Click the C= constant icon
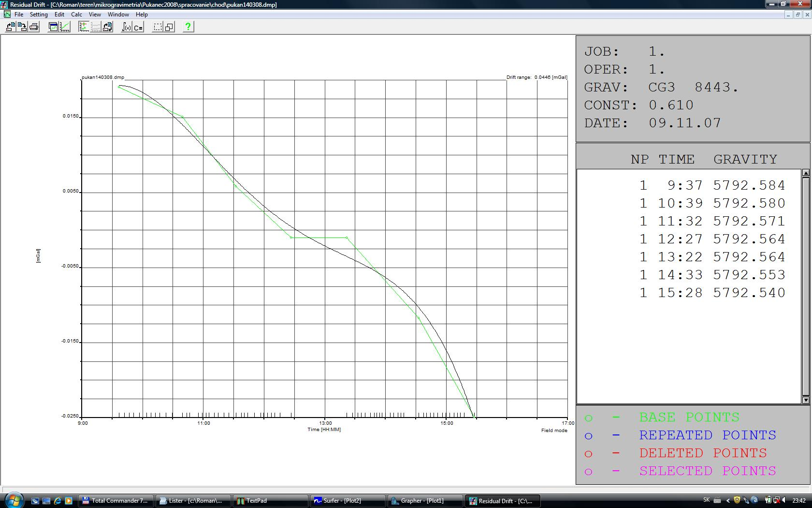This screenshot has height=508, width=812. (x=138, y=27)
